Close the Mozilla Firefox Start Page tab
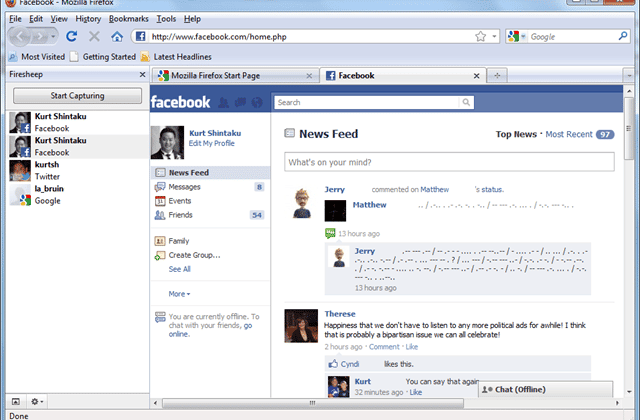Image resolution: width=640 pixels, height=420 pixels. tap(309, 76)
